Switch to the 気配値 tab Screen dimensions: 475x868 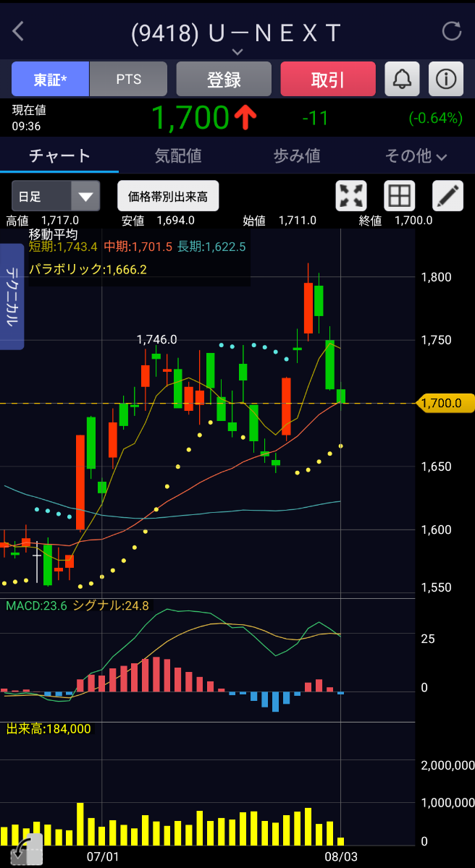178,156
